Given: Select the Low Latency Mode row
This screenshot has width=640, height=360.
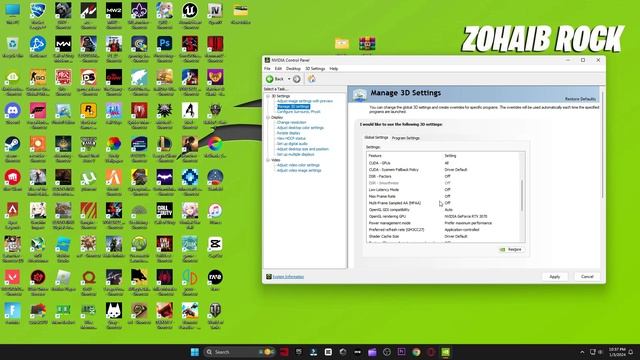Looking at the screenshot, I should click(443, 189).
